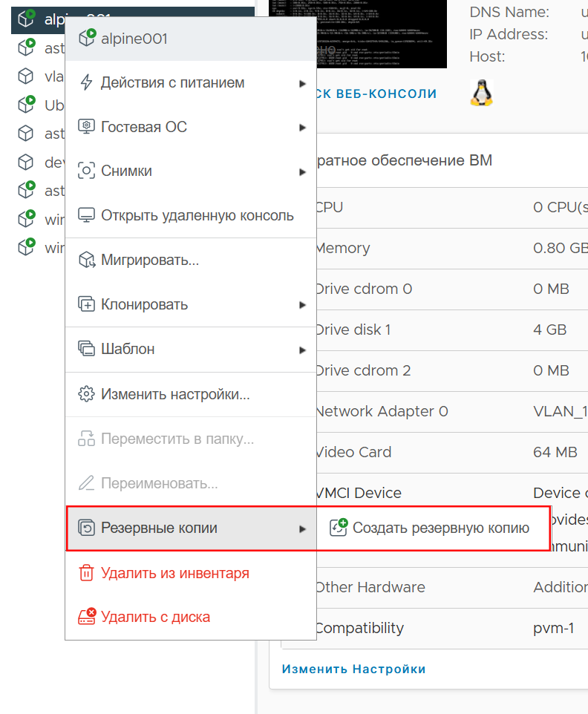The height and width of the screenshot is (714, 588).
Task: Click the 'Drive disk 1' row
Action: click(x=451, y=330)
